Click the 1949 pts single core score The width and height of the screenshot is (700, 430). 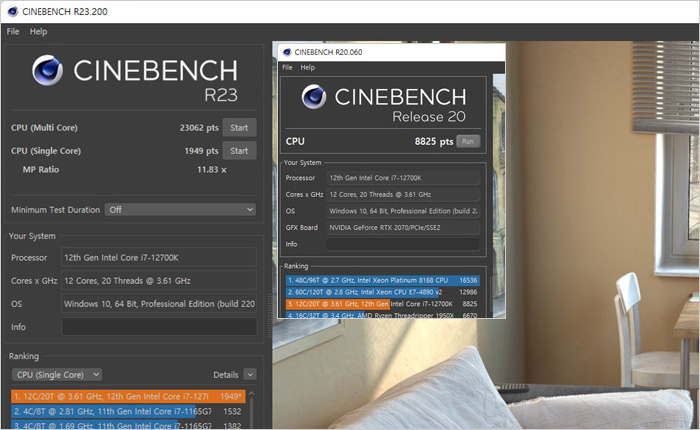(201, 151)
